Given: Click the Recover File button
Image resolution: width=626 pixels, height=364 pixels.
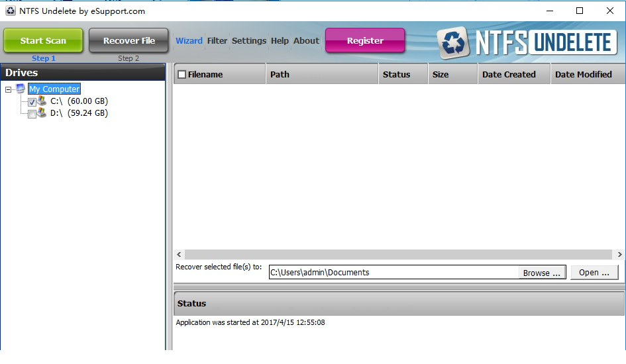Looking at the screenshot, I should tap(129, 40).
